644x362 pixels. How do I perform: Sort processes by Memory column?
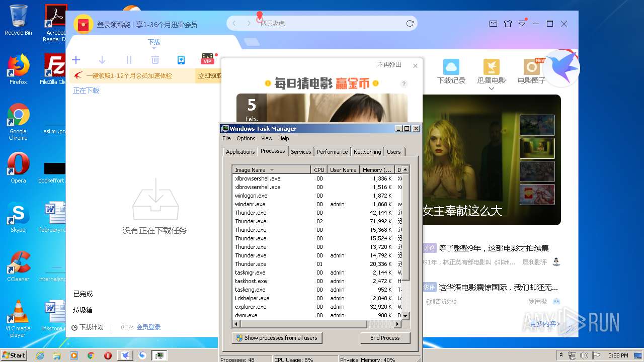377,170
